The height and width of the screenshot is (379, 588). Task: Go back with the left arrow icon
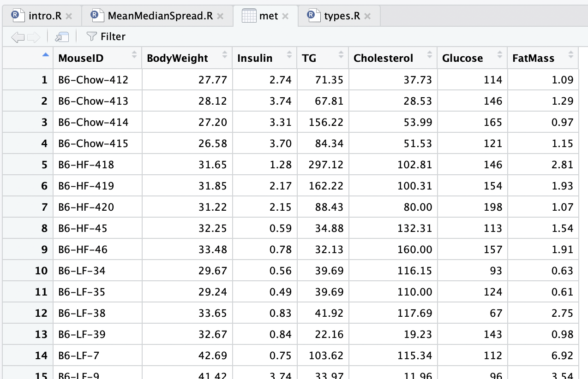coord(18,37)
